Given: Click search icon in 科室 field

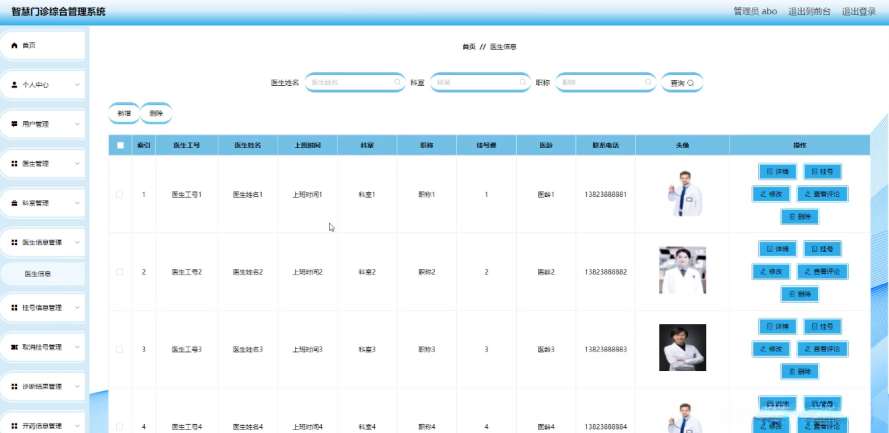Looking at the screenshot, I should coord(523,82).
